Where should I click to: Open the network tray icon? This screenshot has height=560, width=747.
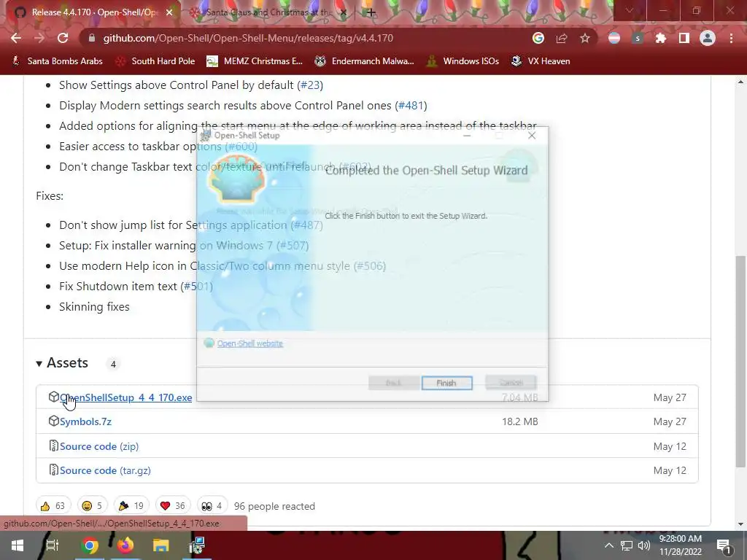tap(627, 545)
